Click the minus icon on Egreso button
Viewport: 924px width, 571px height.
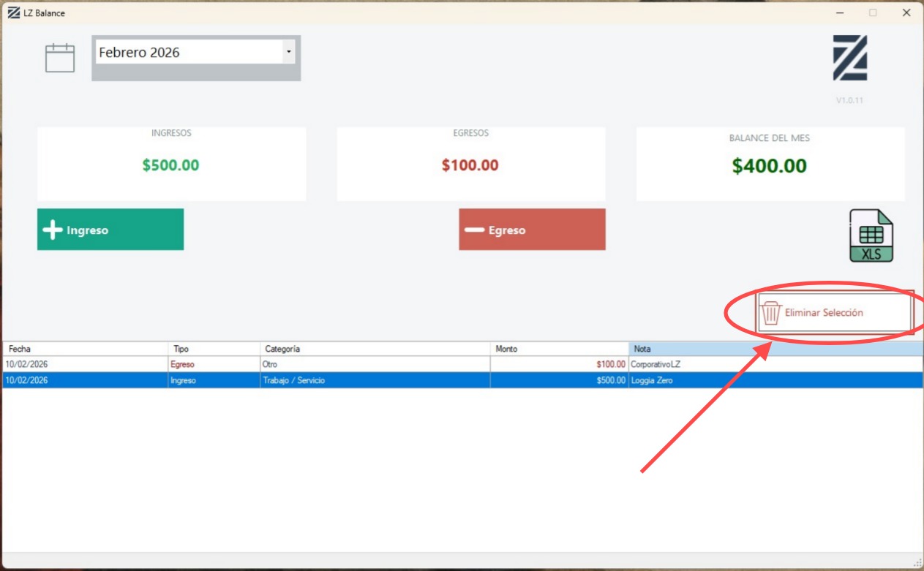click(x=475, y=230)
